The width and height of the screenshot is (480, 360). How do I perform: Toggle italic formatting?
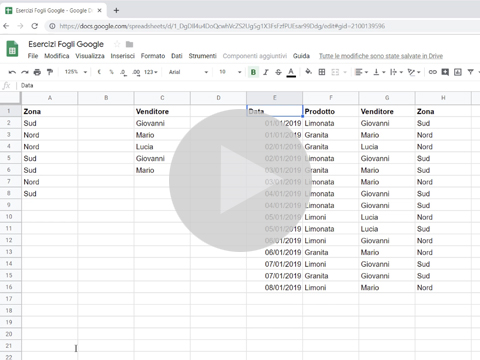266,72
